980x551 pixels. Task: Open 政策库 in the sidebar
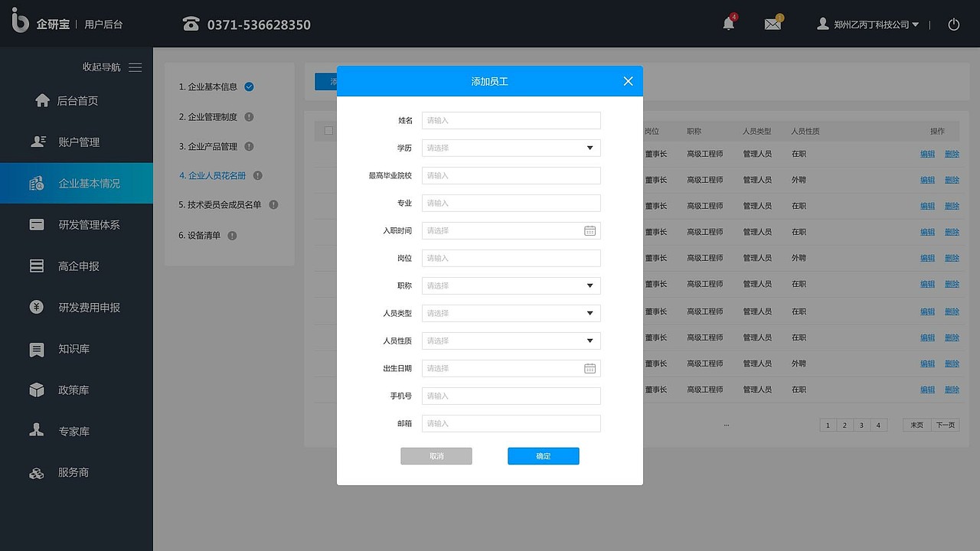[77, 390]
